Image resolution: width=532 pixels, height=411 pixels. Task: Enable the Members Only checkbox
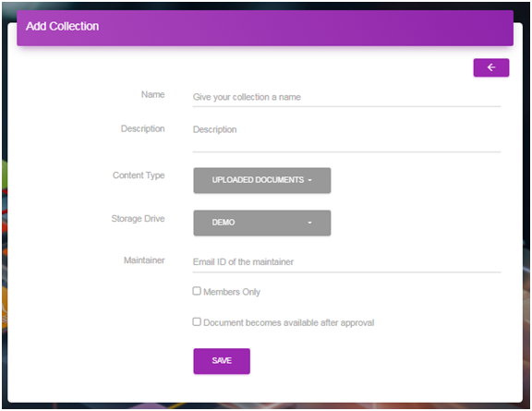197,291
